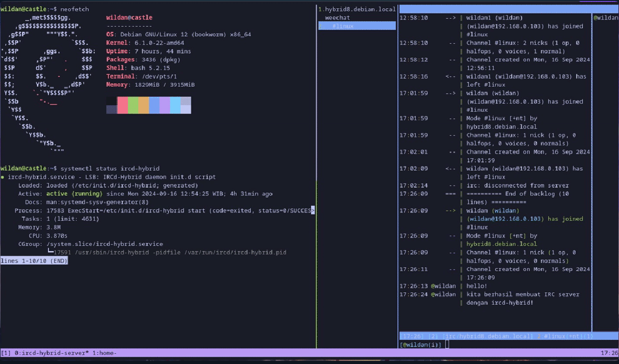Image resolution: width=619 pixels, height=364 pixels.
Task: Click the CGroup path /system.slice/ircd-hybrid.service
Action: tap(105, 244)
